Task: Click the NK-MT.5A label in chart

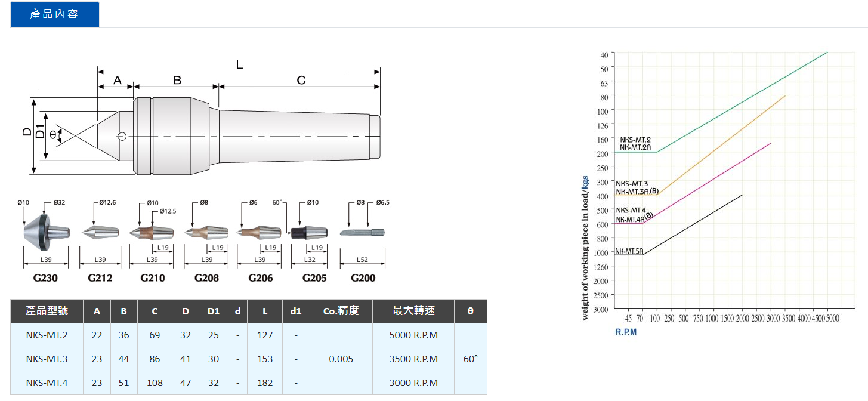Action: [x=629, y=251]
